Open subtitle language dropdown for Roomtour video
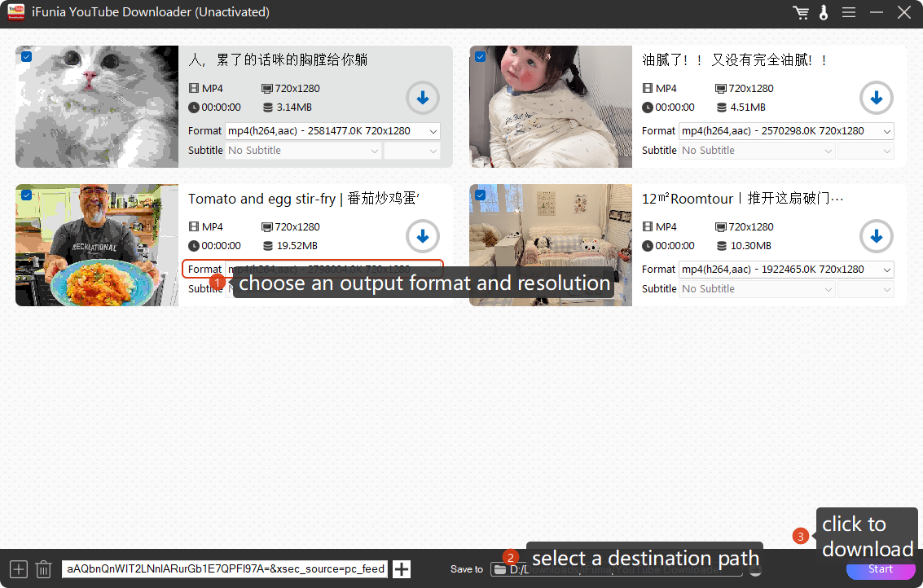The image size is (923, 588). coord(865,289)
